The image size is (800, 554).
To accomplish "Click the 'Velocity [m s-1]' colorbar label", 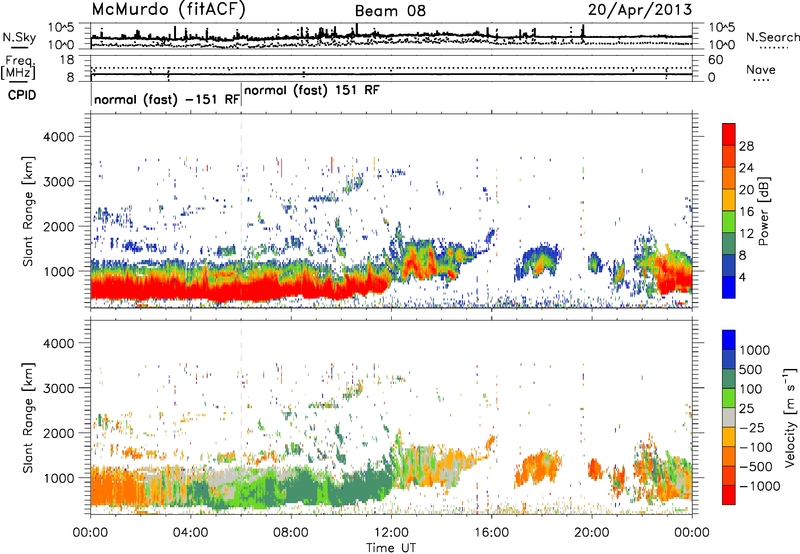I will 790,417.
